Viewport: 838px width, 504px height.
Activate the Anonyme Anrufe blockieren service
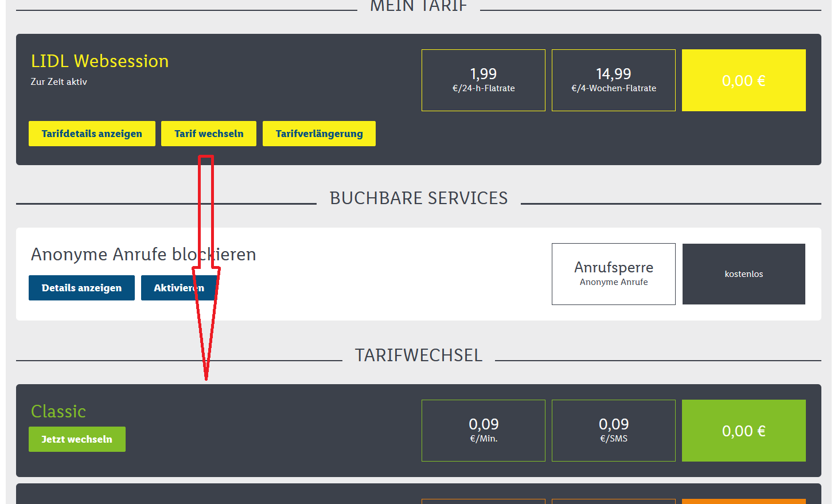(x=179, y=288)
